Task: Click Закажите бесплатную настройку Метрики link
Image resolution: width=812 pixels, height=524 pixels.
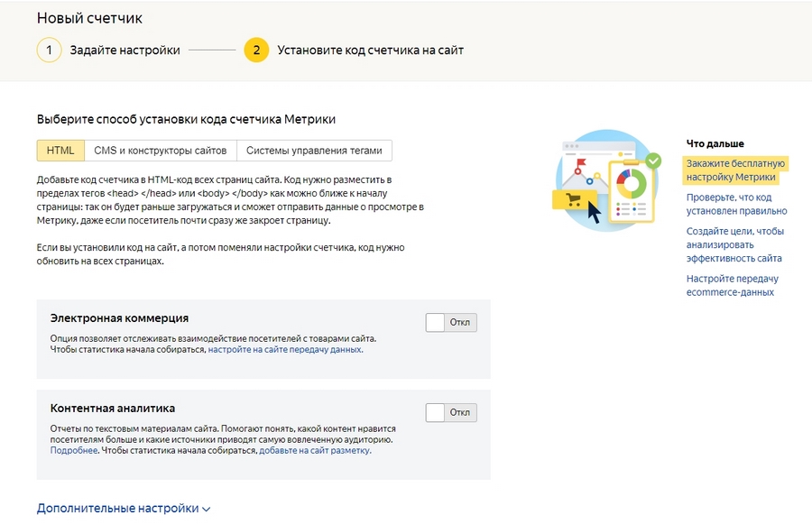Action: tap(735, 170)
